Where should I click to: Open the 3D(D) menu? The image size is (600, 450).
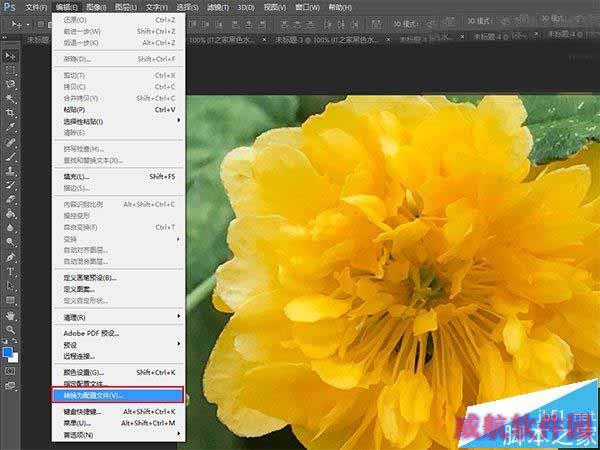click(247, 7)
